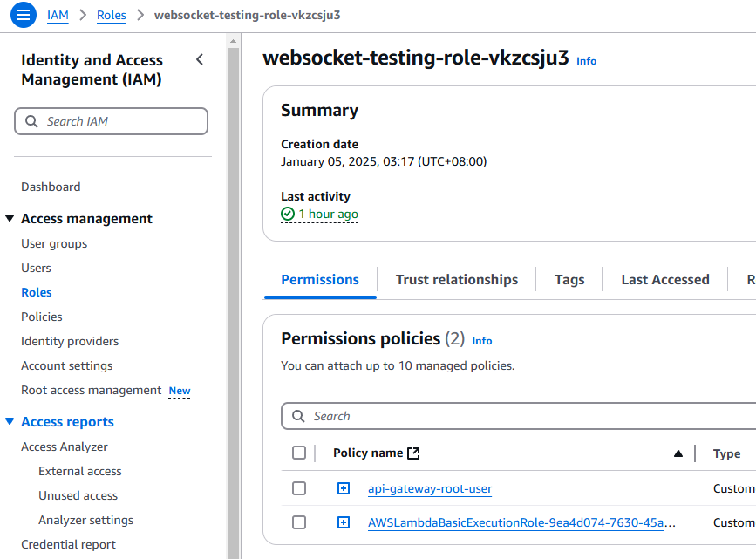Open Info link next to role name
Image resolution: width=756 pixels, height=559 pixels.
click(x=586, y=61)
